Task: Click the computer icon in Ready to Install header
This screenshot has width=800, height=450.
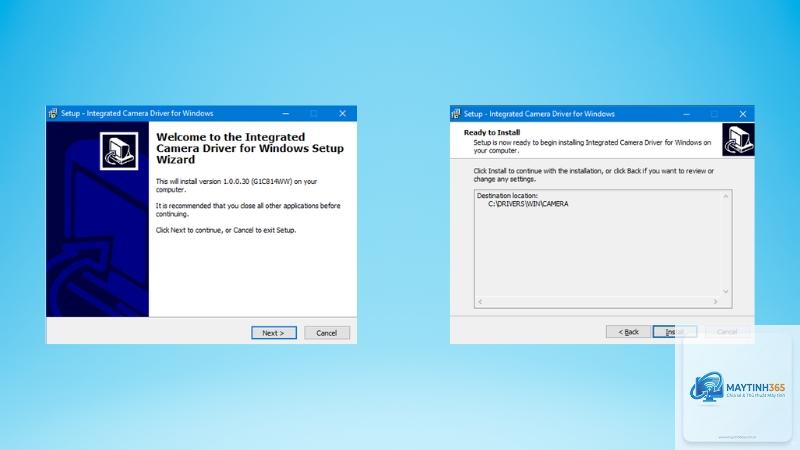Action: 738,140
